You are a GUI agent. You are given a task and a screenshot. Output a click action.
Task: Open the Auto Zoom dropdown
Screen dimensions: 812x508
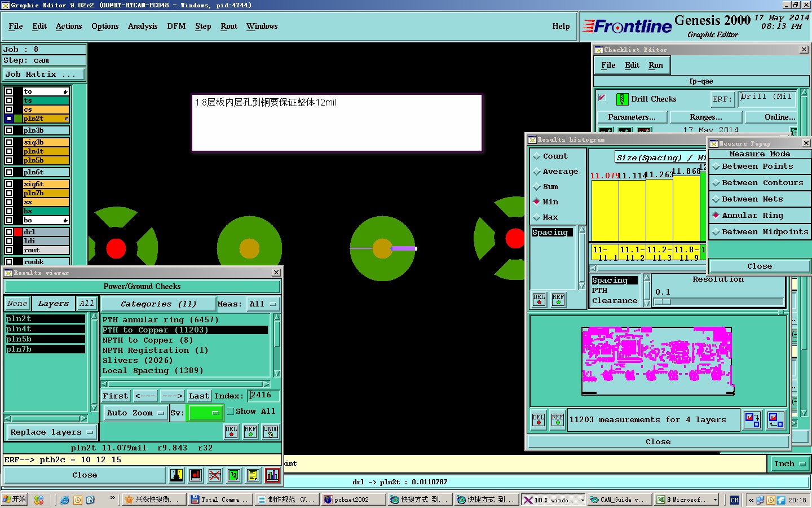(135, 413)
